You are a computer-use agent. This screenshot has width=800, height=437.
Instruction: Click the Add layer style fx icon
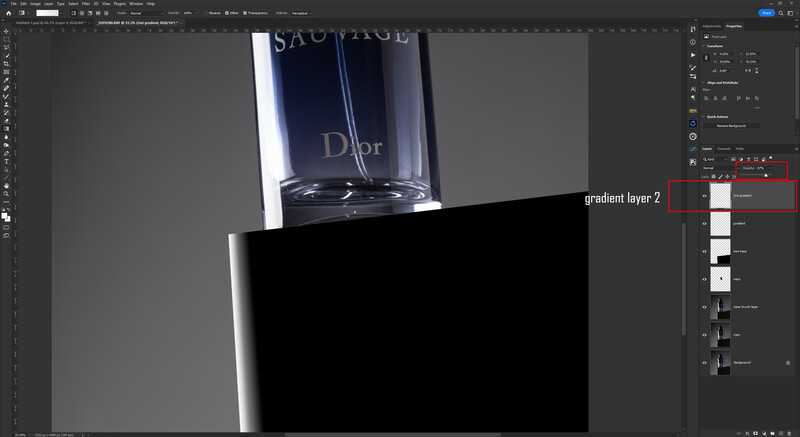click(x=747, y=433)
